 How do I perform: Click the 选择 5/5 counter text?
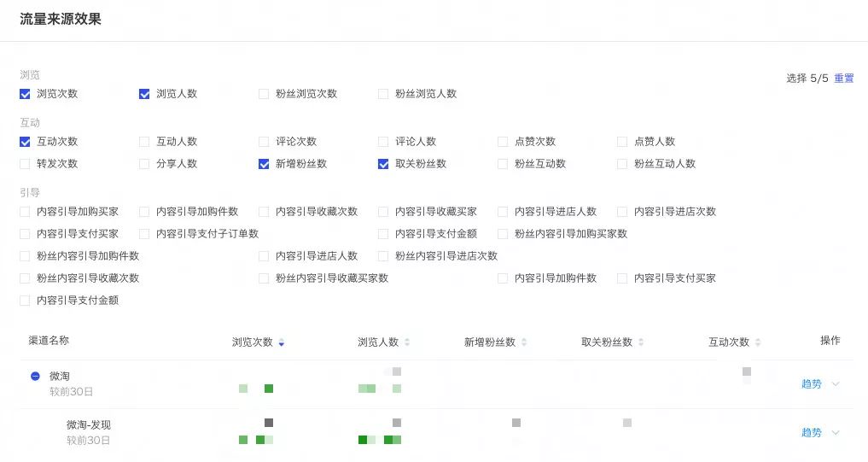[807, 78]
